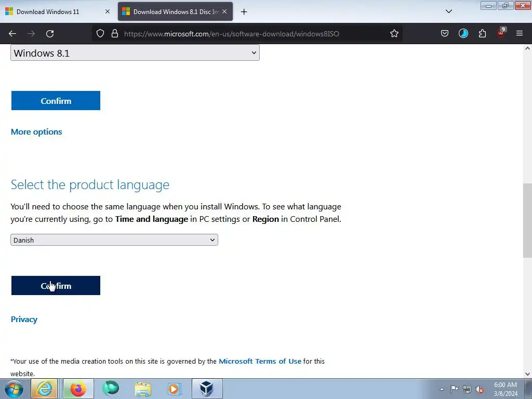Image resolution: width=532 pixels, height=399 pixels.
Task: Open the Windows 8.1 edition dropdown
Action: 135,52
